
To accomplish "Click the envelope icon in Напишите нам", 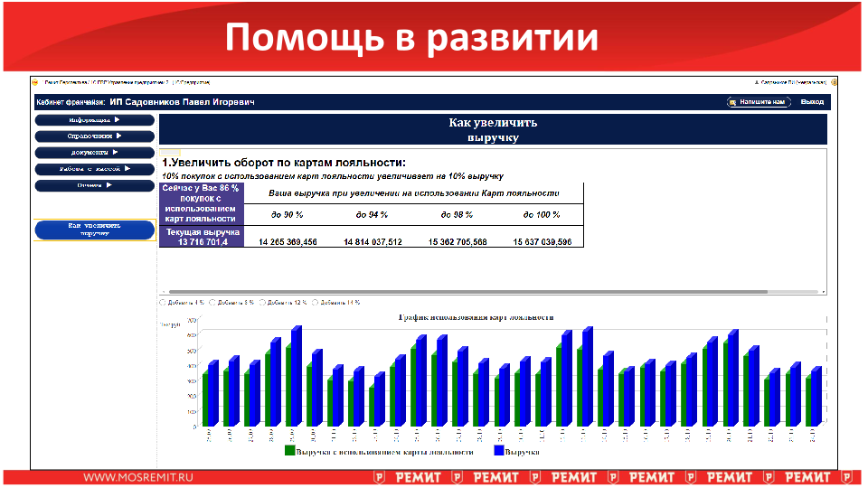I will tap(733, 102).
